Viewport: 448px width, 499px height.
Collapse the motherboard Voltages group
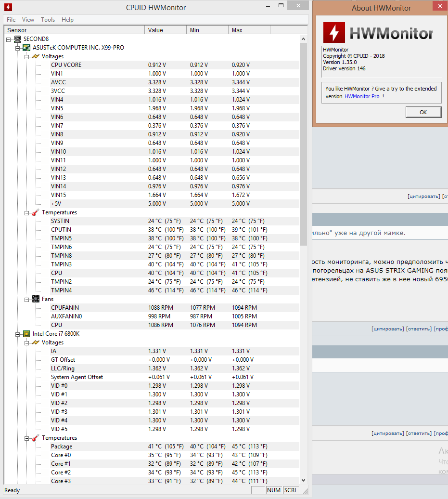click(27, 57)
